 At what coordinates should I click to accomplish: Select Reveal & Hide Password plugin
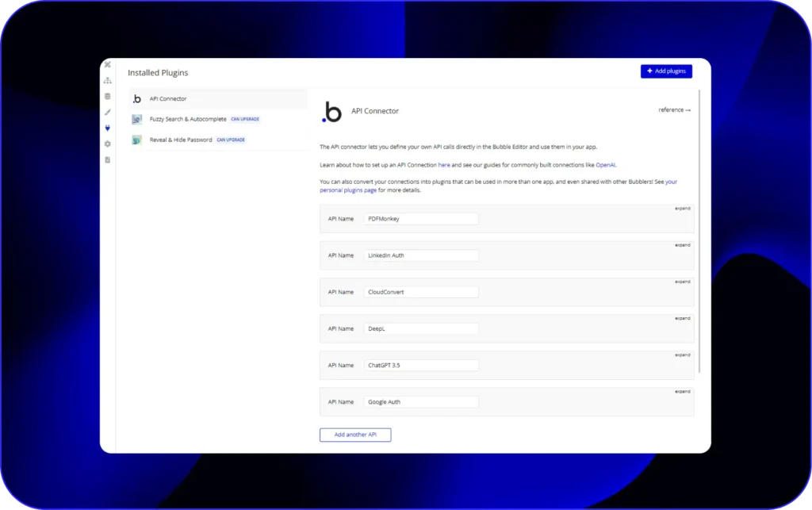(x=181, y=140)
